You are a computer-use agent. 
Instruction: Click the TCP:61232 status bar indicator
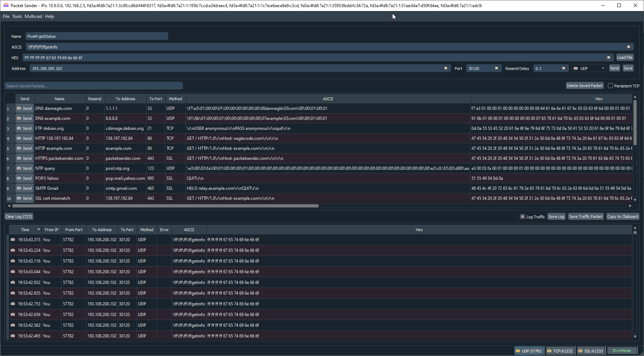point(560,351)
